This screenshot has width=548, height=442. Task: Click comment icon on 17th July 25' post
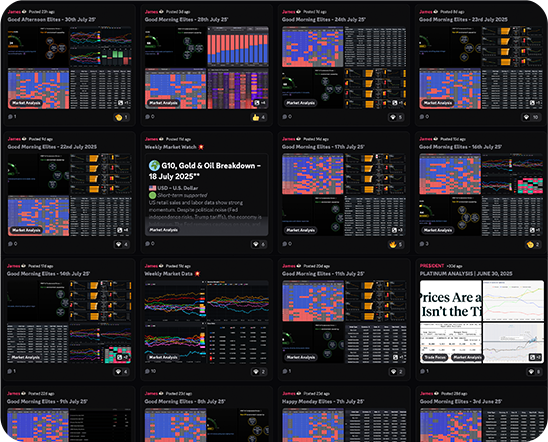[284, 244]
